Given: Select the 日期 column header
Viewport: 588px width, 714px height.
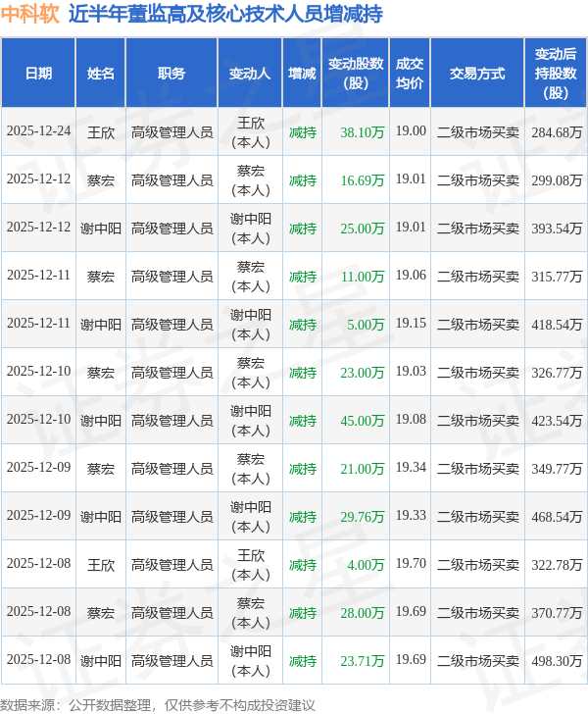Looking at the screenshot, I should 38,73.
